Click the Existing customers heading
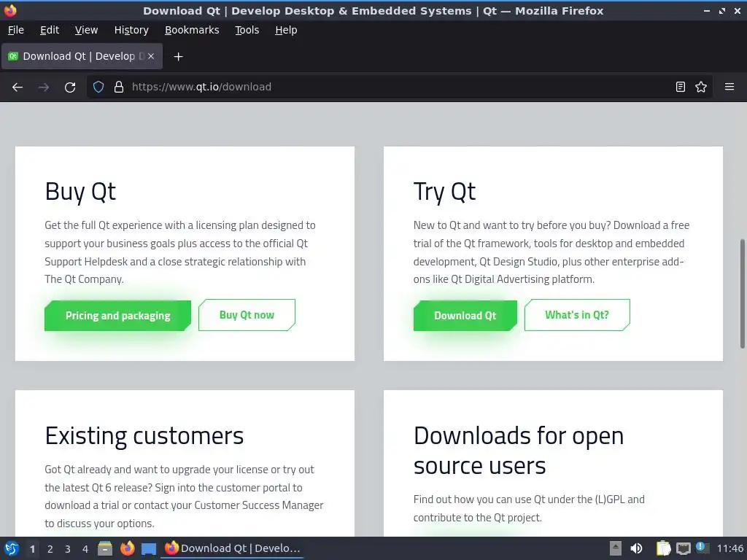 click(x=144, y=436)
